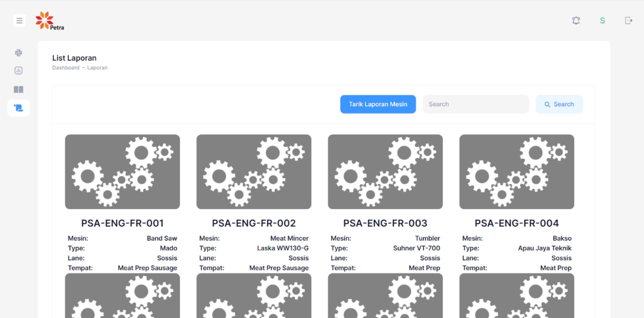Image resolution: width=644 pixels, height=318 pixels.
Task: Toggle the hamburger sidebar menu
Action: [x=19, y=20]
